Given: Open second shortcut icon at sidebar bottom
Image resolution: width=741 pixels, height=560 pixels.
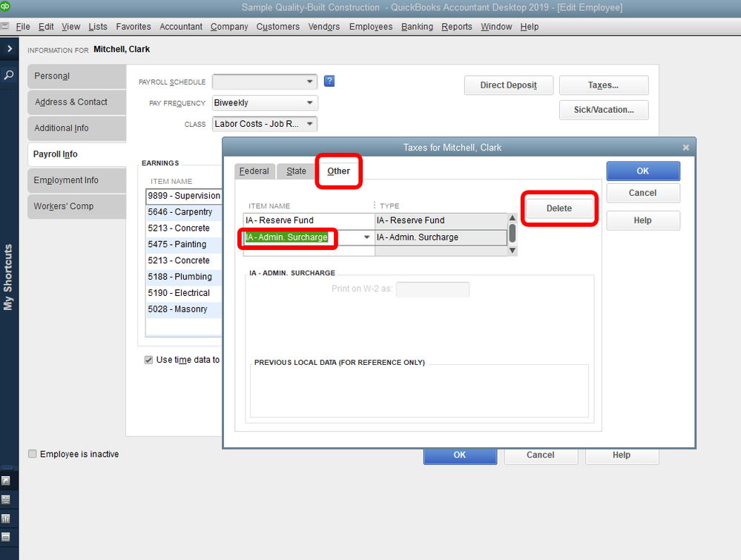Looking at the screenshot, I should coord(6,499).
